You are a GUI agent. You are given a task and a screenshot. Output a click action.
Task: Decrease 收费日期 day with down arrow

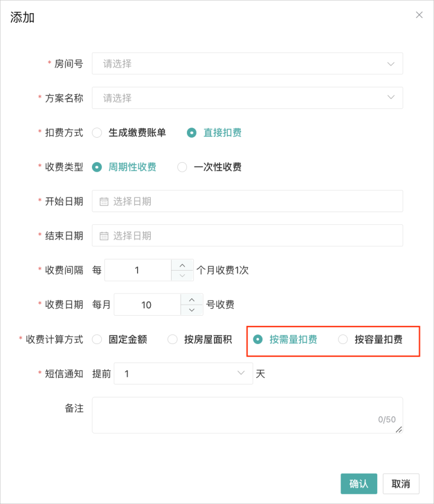point(192,310)
